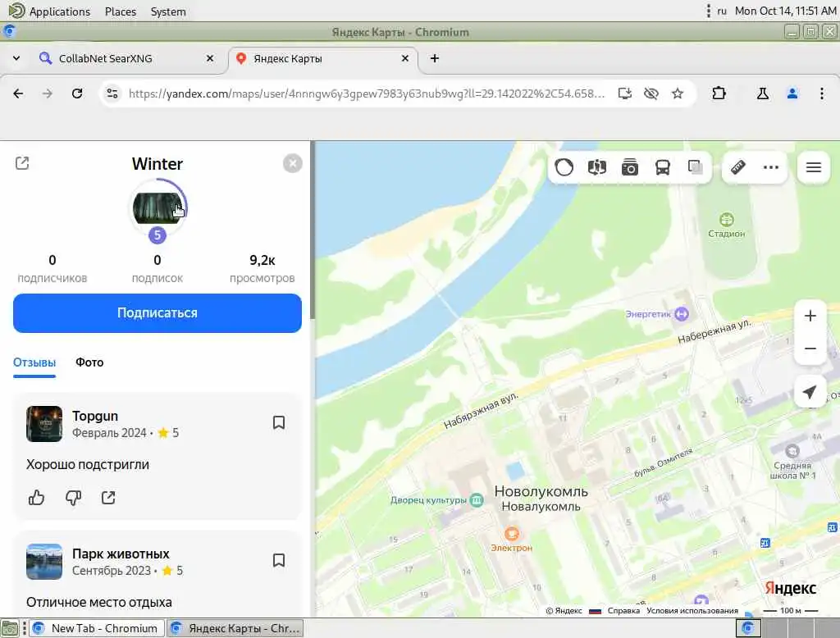Bookmark this page with star
This screenshot has height=638, width=840.
point(678,93)
